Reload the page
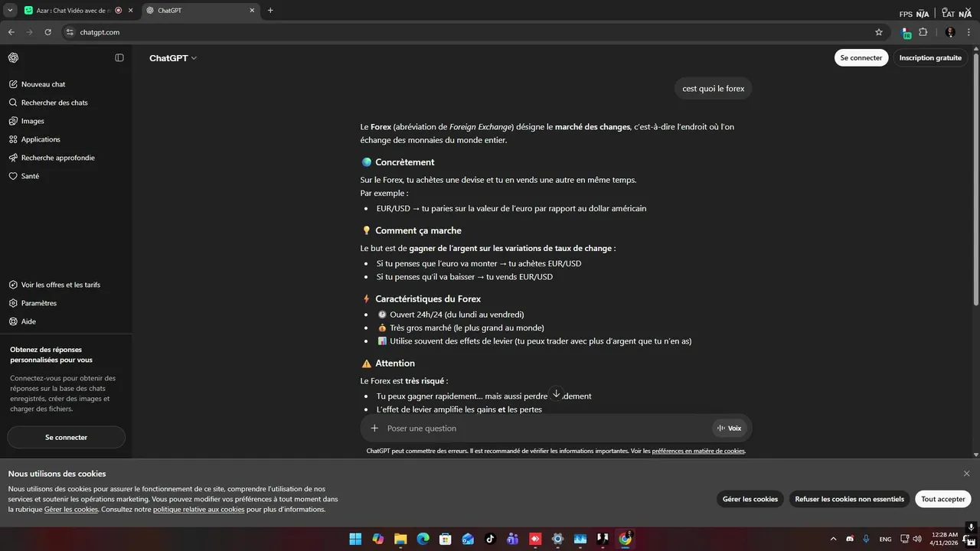The width and height of the screenshot is (980, 551). coord(47,32)
